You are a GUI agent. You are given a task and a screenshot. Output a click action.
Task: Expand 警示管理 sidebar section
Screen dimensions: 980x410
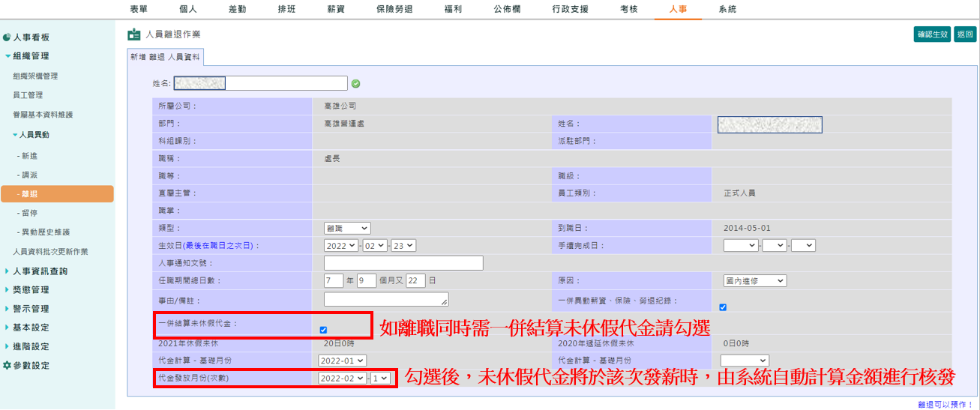point(27,309)
